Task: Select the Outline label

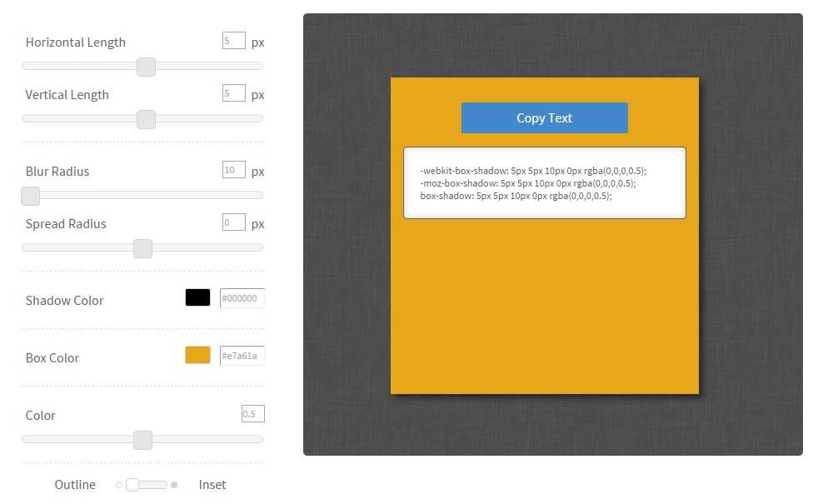Action: 75,485
